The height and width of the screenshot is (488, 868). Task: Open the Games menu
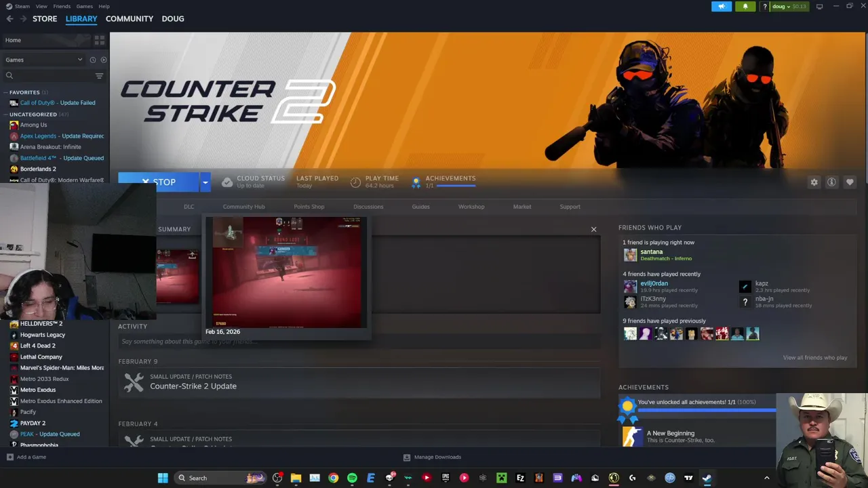pyautogui.click(x=85, y=6)
